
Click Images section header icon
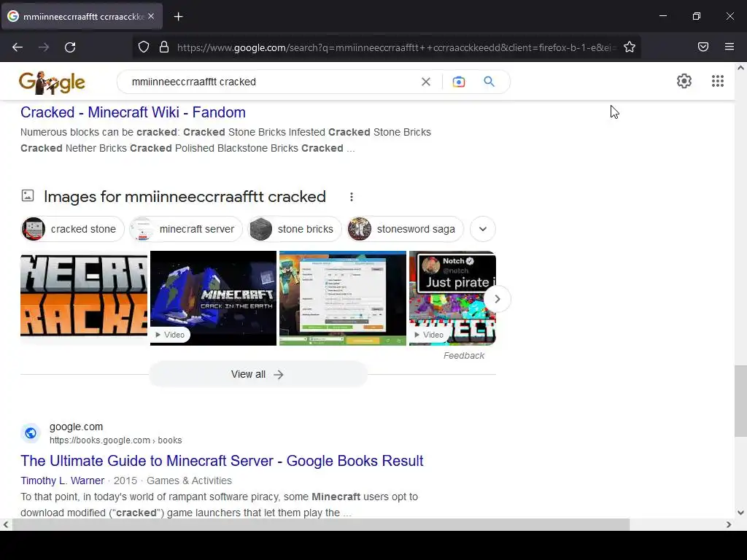[28, 195]
